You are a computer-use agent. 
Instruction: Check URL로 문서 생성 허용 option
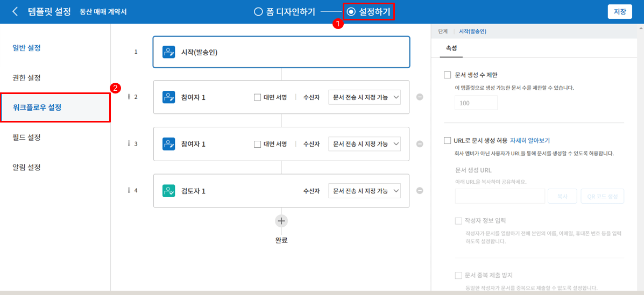pyautogui.click(x=447, y=141)
